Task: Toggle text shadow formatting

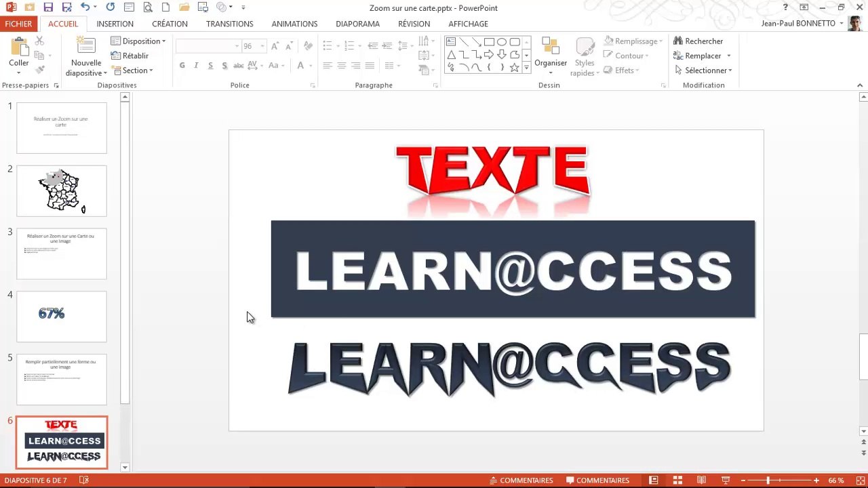Action: click(224, 66)
